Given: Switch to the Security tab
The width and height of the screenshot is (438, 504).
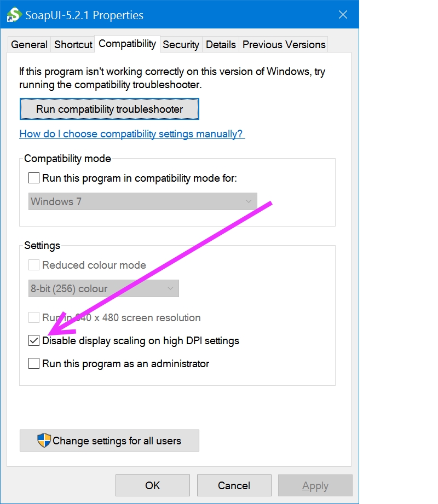Looking at the screenshot, I should [181, 44].
